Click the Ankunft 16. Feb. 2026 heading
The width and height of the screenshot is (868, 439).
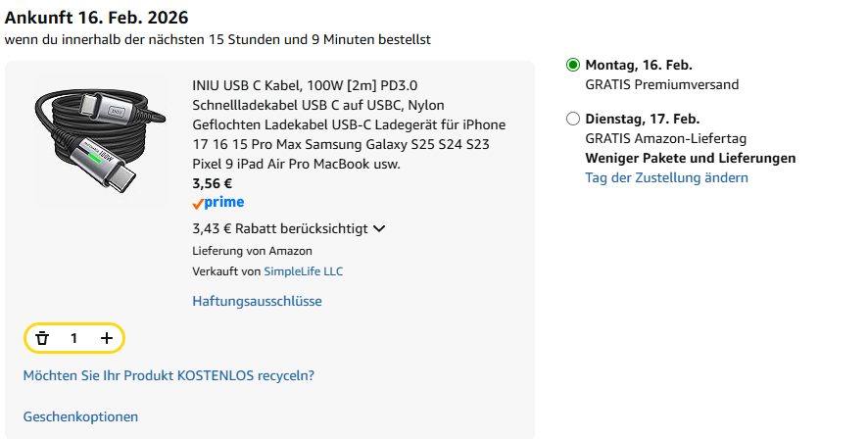(x=96, y=19)
